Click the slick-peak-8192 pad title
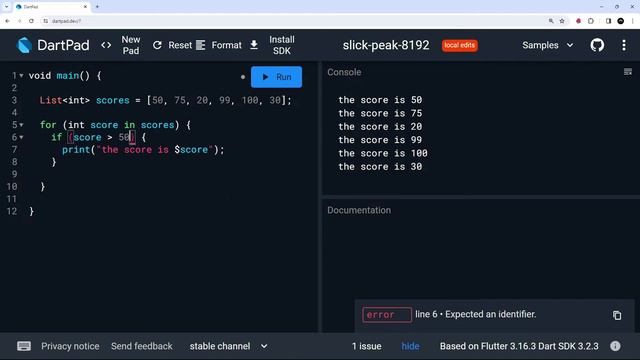Screen dimensions: 640x360 coord(386,45)
